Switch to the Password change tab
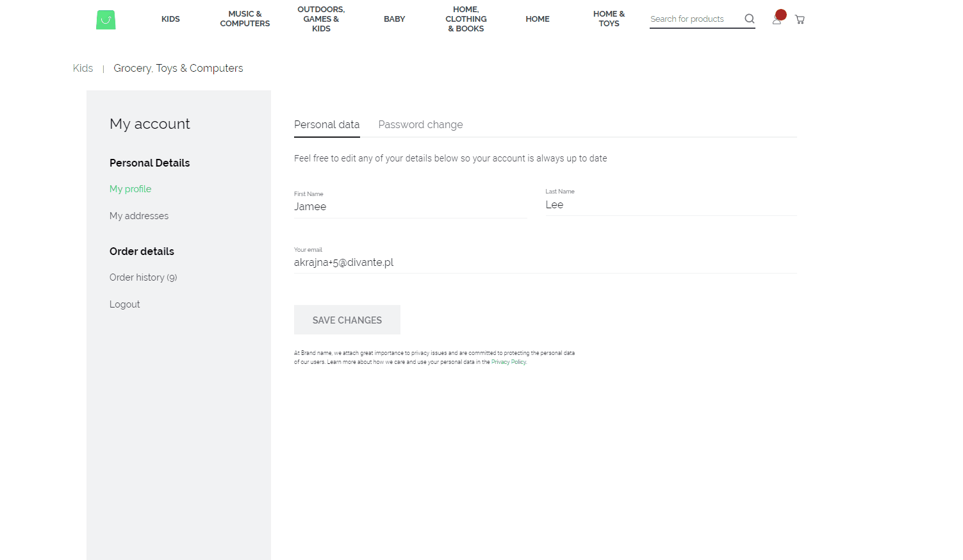 coord(420,124)
